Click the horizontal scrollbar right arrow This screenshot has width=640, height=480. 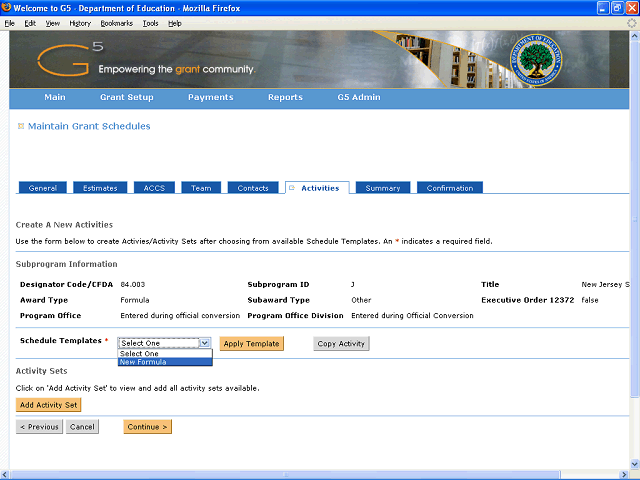(624, 475)
